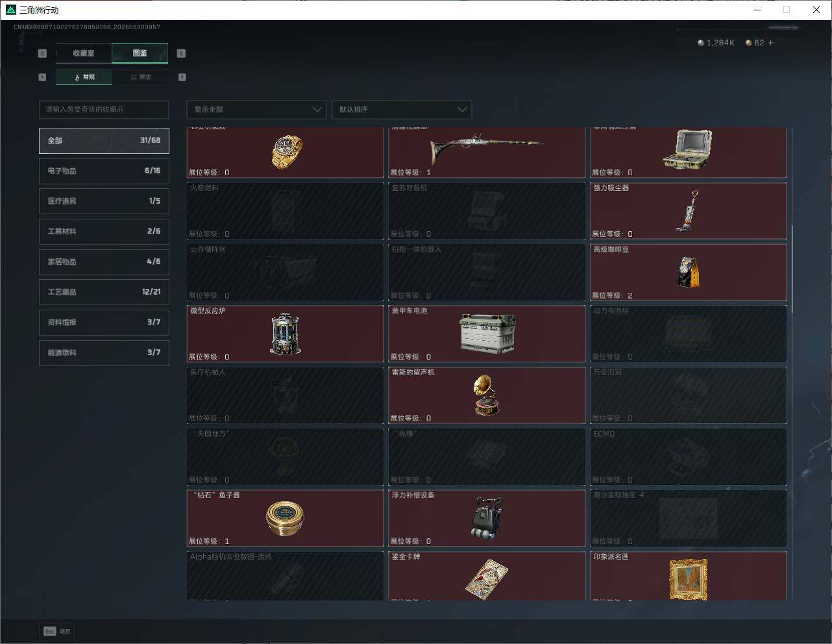Select the 微型反应炉 reactor item

coord(285,334)
